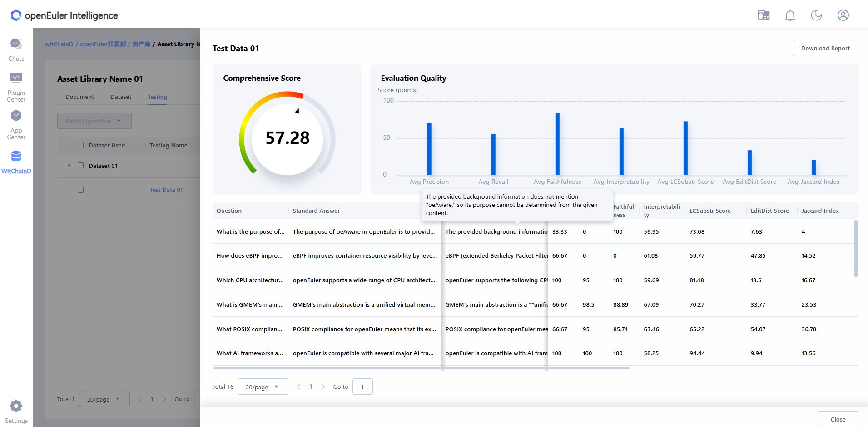Go to previous page in report pagination

coord(298,387)
